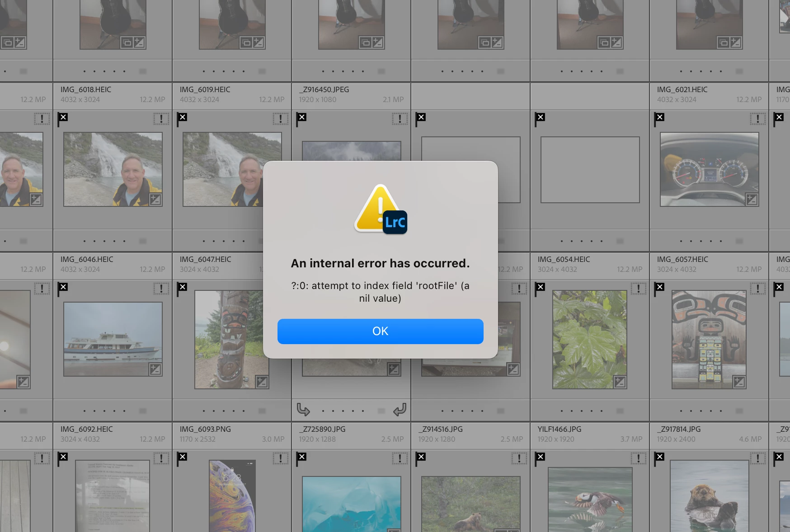Click the file name 'IMG_6092.HEIC'
Screen dimensions: 790x532
[x=87, y=429]
